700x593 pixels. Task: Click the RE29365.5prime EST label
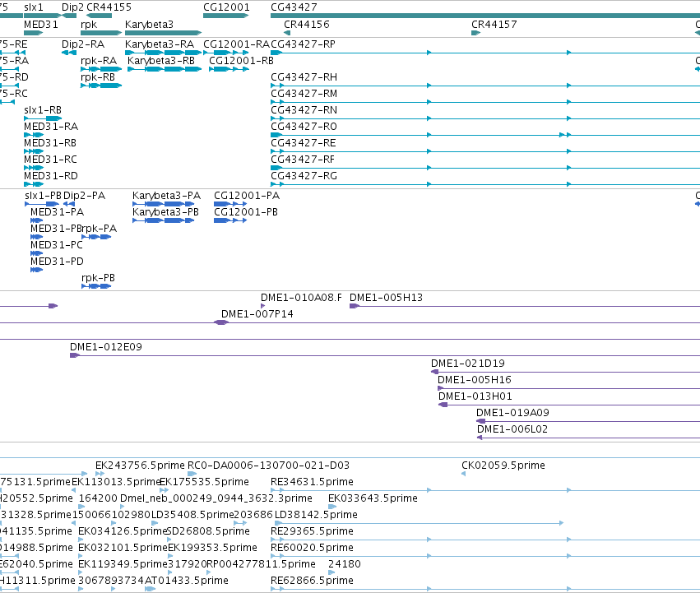(312, 532)
